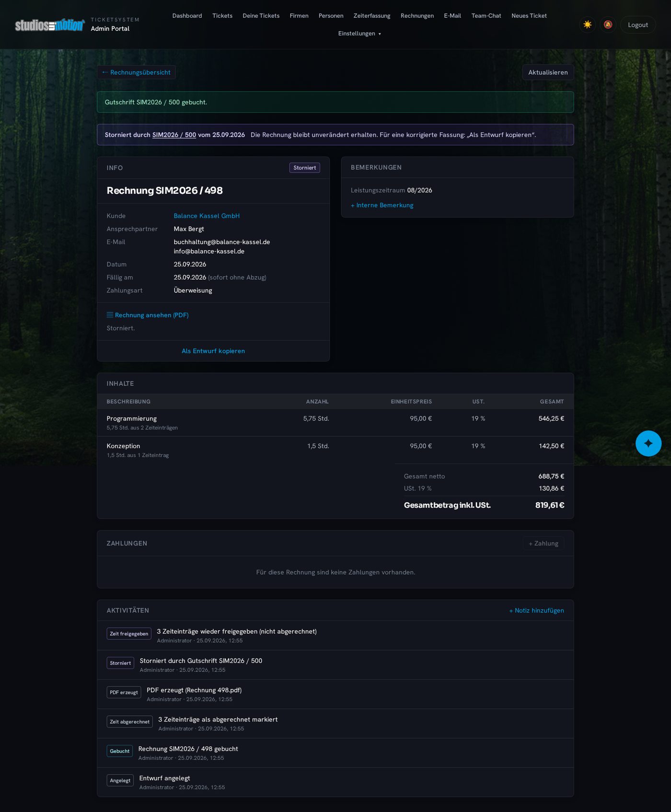Go to Tickets in navigation
The image size is (671, 812).
point(222,16)
